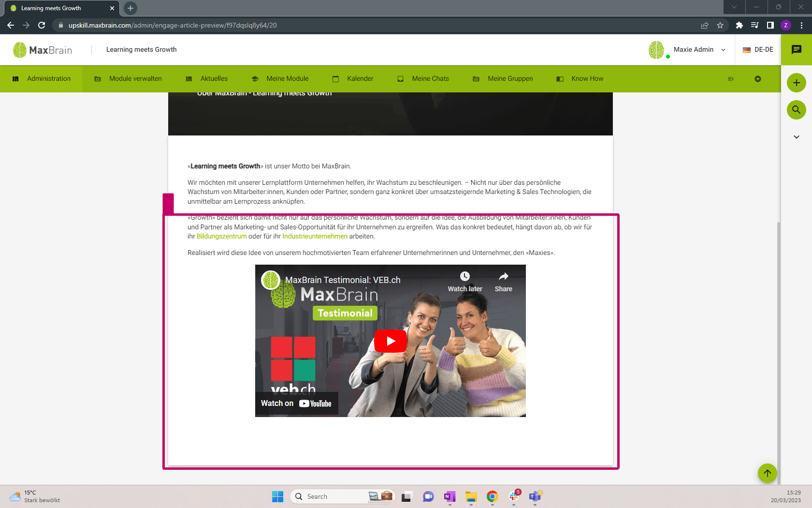Open Task View on the taskbar
The height and width of the screenshot is (508, 812).
[x=406, y=496]
